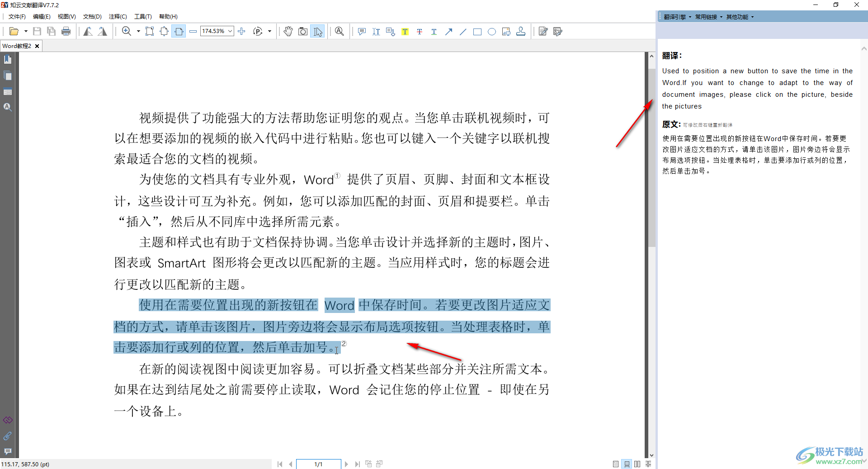The width and height of the screenshot is (868, 469).
Task: Select the Rectangle drawing tool
Action: (x=477, y=31)
